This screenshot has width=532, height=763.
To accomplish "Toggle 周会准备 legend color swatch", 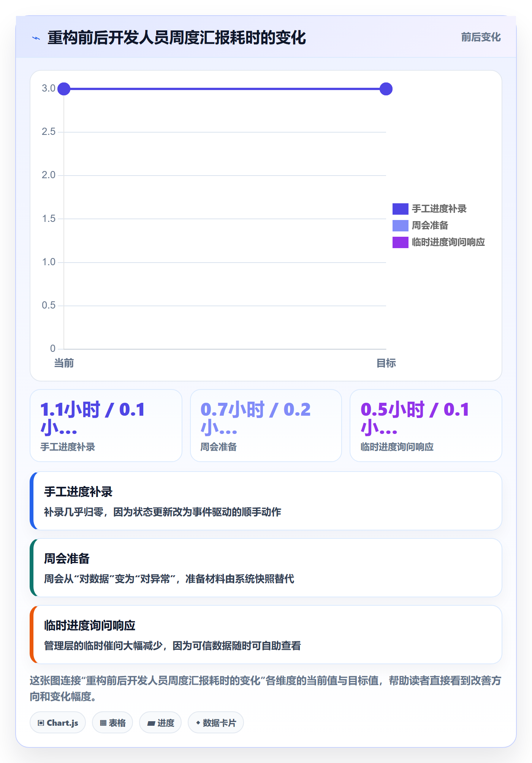I will coord(400,225).
